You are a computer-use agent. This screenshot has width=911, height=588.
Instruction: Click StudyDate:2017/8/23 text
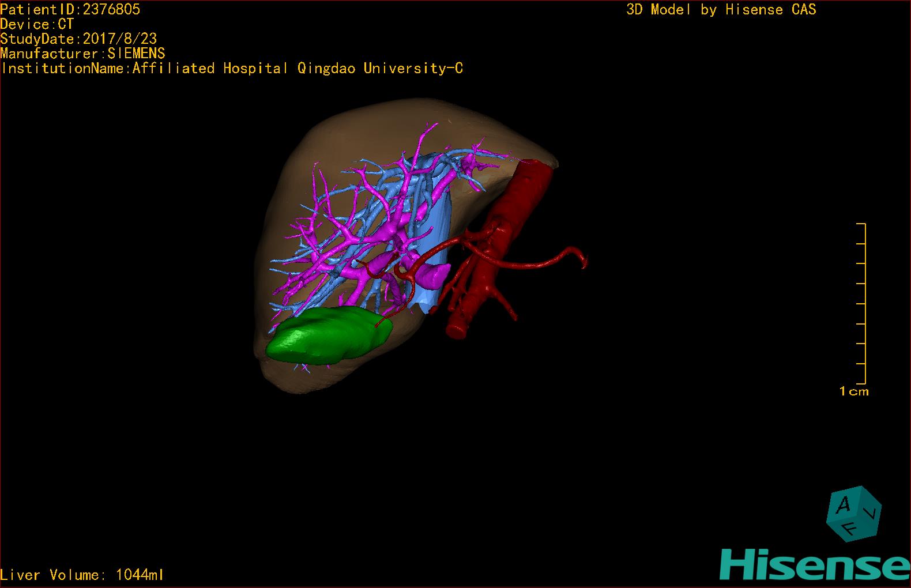(x=78, y=39)
